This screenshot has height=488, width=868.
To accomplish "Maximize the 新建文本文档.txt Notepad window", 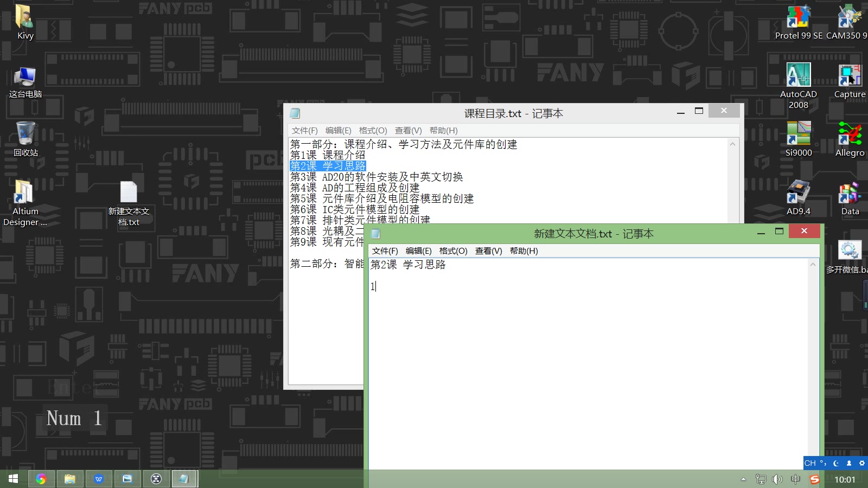I will pos(780,232).
